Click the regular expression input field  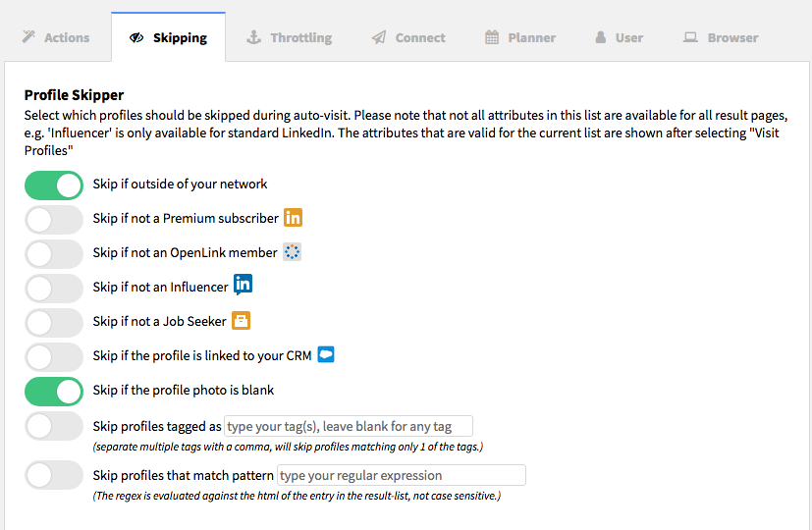click(x=402, y=475)
